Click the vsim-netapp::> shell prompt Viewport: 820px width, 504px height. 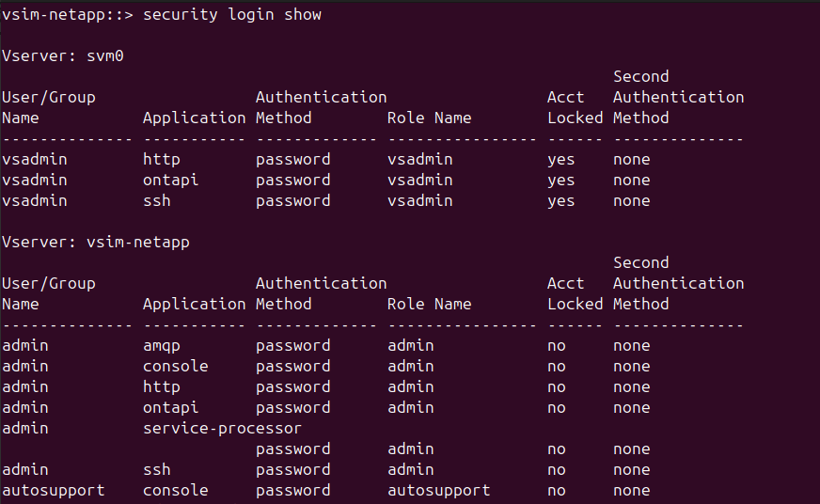pyautogui.click(x=68, y=14)
